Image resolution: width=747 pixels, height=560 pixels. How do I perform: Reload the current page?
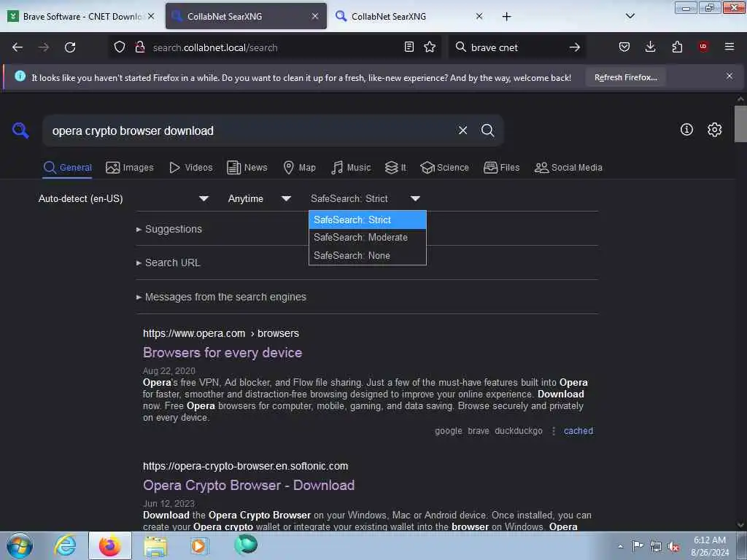(70, 47)
